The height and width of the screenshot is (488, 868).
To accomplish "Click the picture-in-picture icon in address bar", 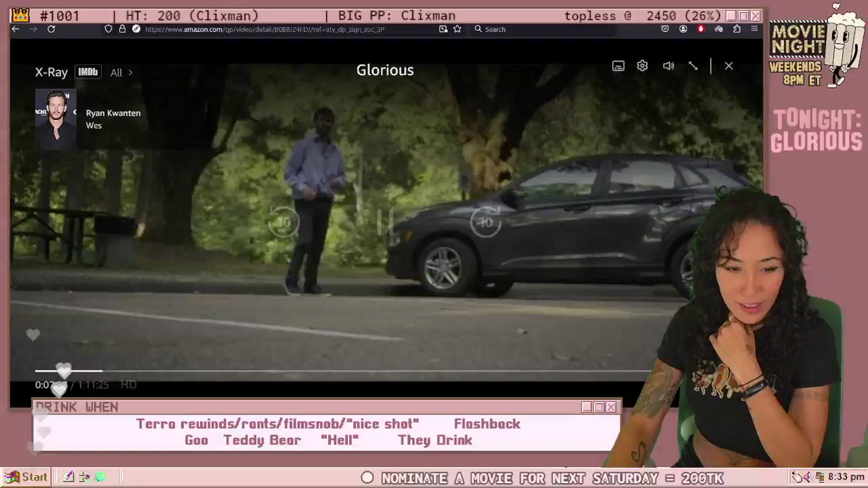I will [x=443, y=29].
